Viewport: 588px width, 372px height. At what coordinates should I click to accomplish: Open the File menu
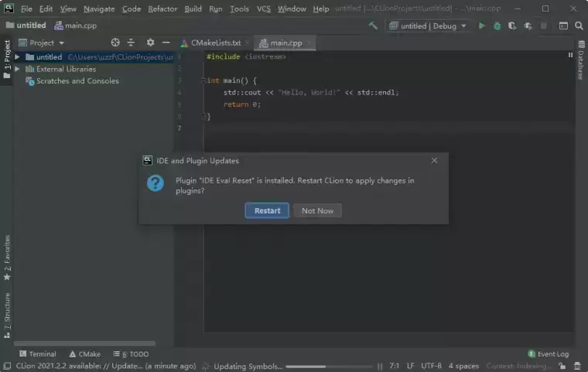26,9
